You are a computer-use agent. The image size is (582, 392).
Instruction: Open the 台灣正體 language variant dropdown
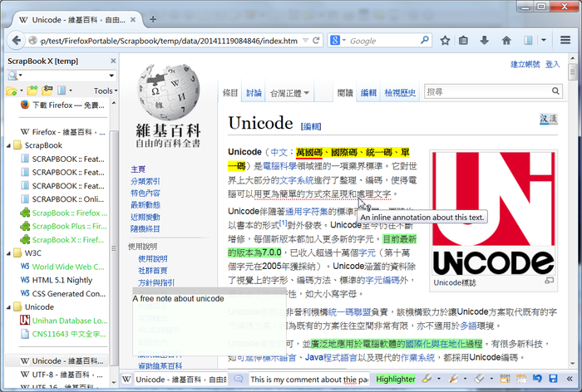click(289, 93)
